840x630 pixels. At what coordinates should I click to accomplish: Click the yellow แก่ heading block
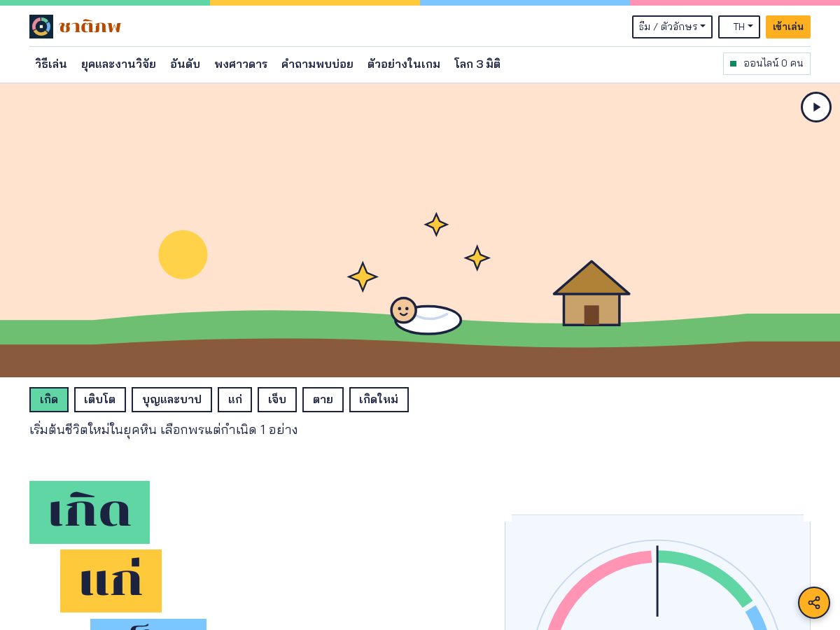(x=111, y=581)
